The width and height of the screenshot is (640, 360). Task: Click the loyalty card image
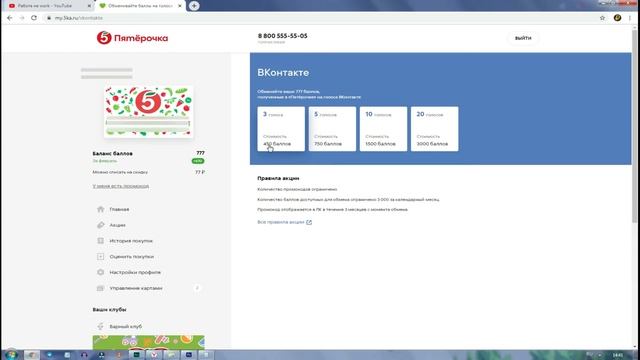coord(149,111)
